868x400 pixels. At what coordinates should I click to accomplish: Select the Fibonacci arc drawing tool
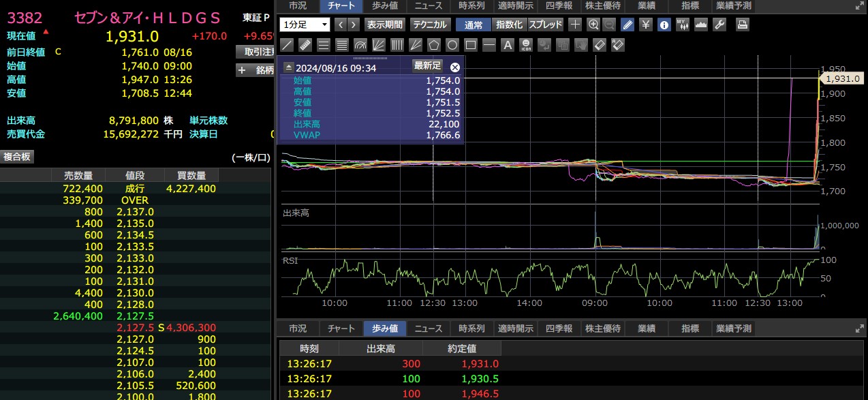click(360, 45)
